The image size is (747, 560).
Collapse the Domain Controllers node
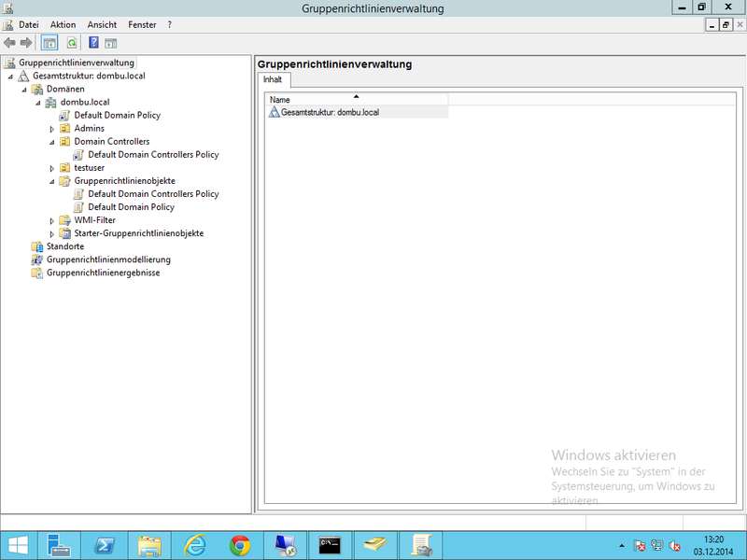(52, 142)
